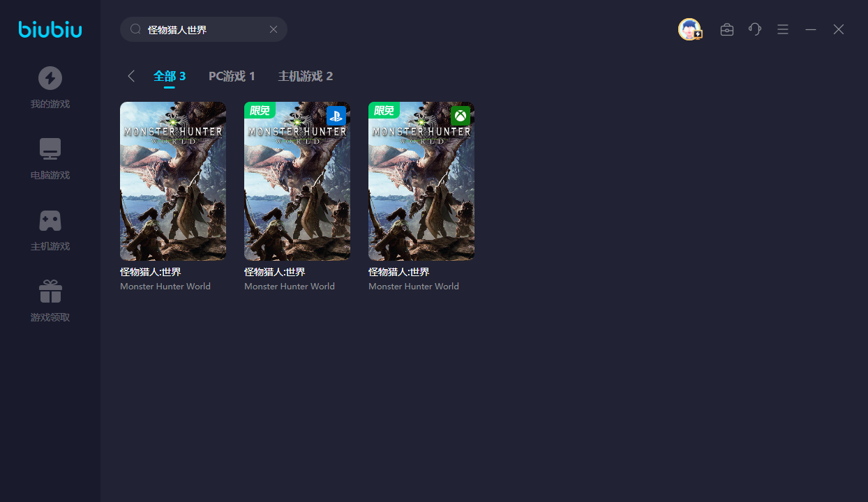Screen dimensions: 868x502
Task: Click the 怪物猎人世界 search input field
Action: pyautogui.click(x=202, y=29)
